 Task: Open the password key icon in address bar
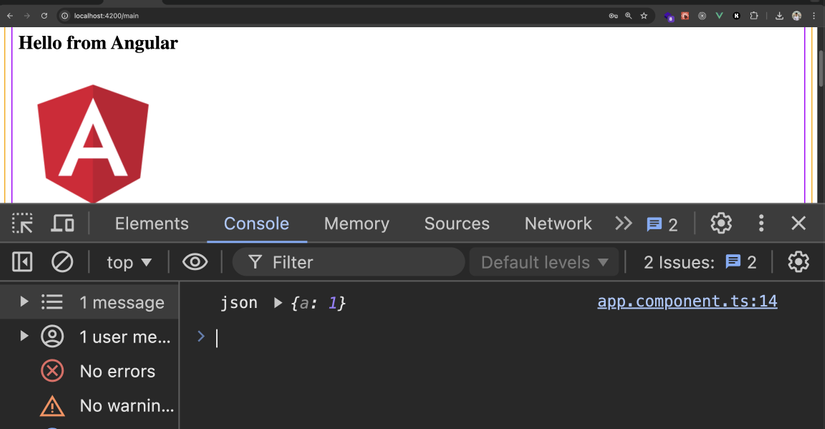point(613,16)
